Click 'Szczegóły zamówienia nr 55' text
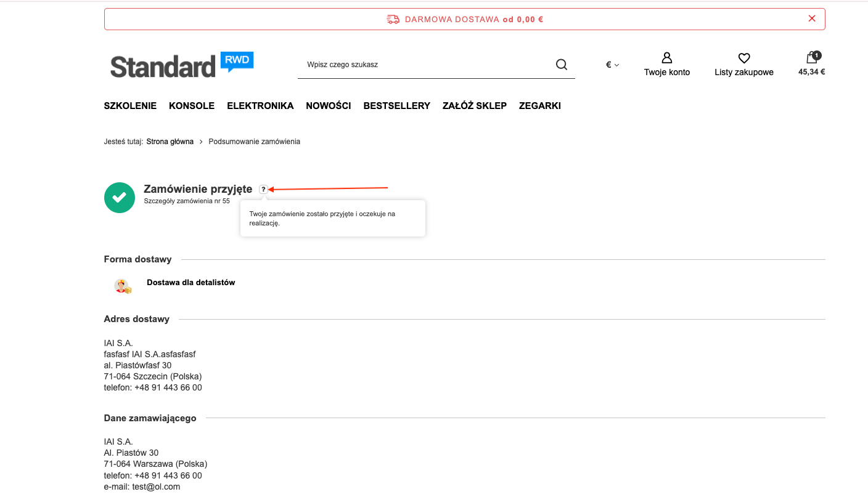 point(187,201)
